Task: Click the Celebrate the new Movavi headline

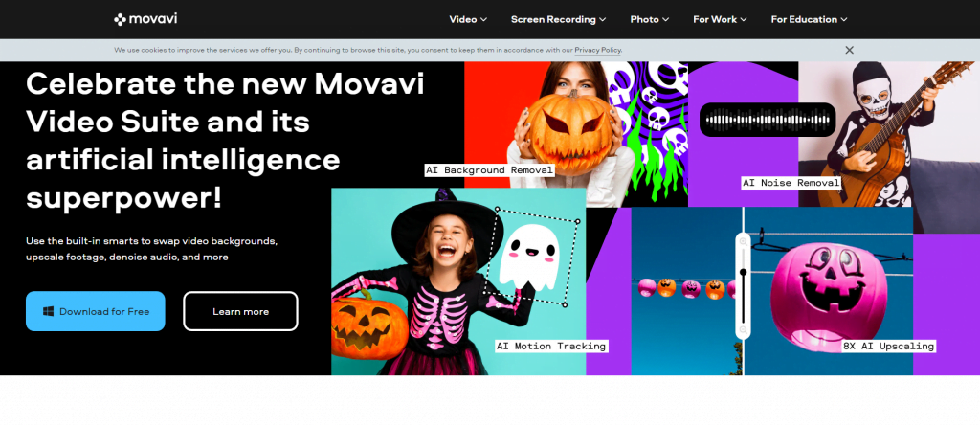Action: [x=225, y=142]
